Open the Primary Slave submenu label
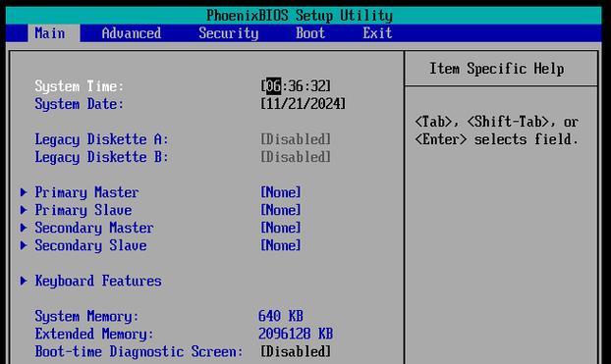This screenshot has height=364, width=611. [x=83, y=210]
